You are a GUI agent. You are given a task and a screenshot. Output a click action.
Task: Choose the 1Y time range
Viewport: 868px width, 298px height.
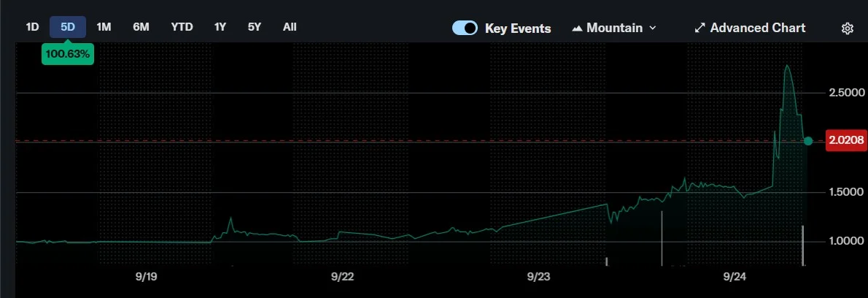[x=220, y=27]
